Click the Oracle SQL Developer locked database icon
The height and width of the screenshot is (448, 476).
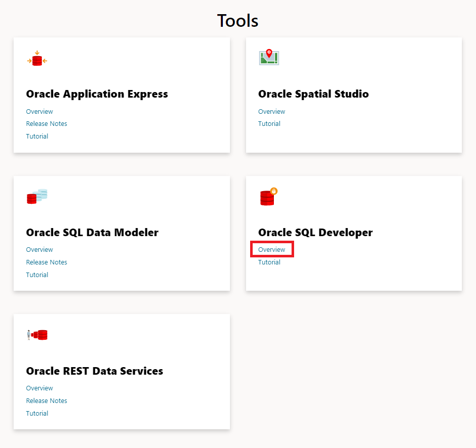[x=269, y=197]
